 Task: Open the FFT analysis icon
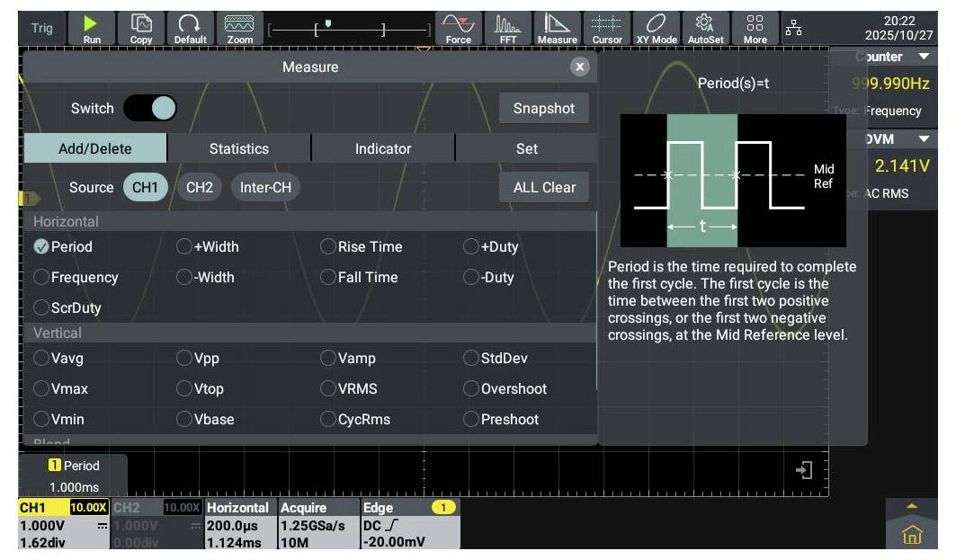pos(508,28)
